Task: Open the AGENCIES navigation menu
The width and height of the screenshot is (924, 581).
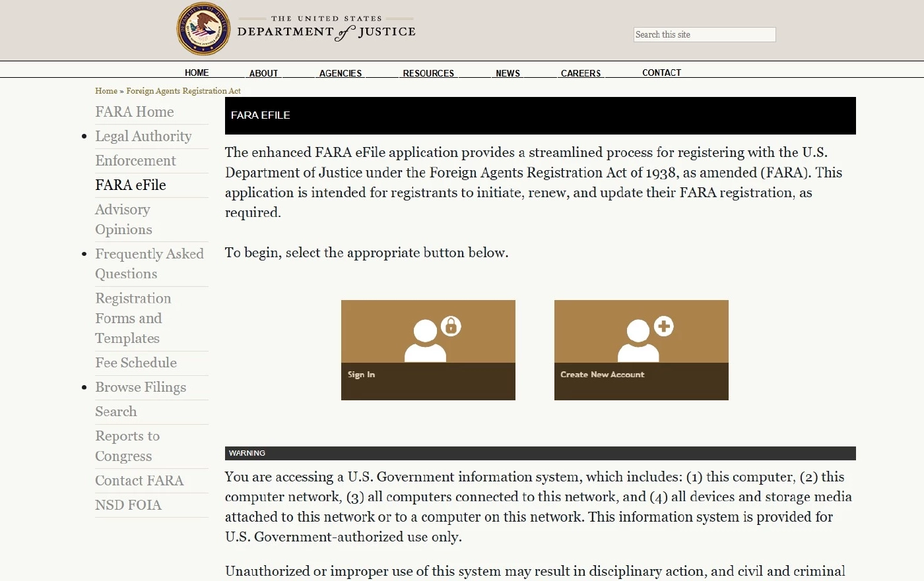Action: tap(340, 73)
